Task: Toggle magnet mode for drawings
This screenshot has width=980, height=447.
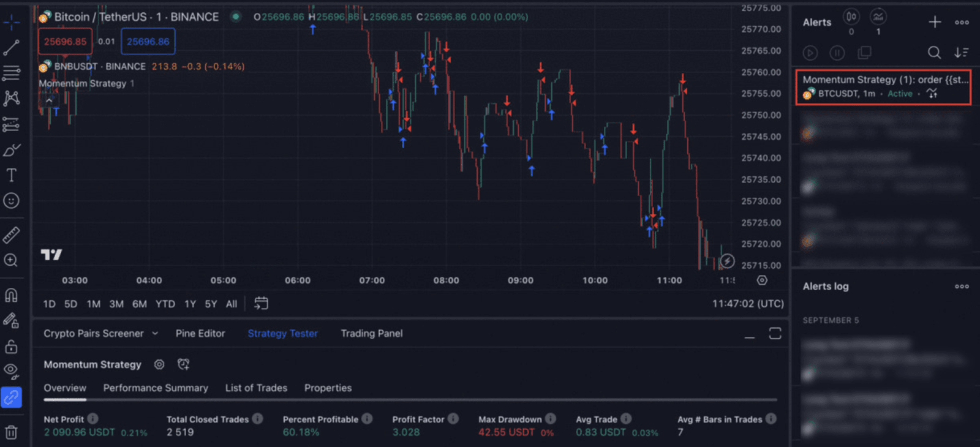Action: pos(11,295)
